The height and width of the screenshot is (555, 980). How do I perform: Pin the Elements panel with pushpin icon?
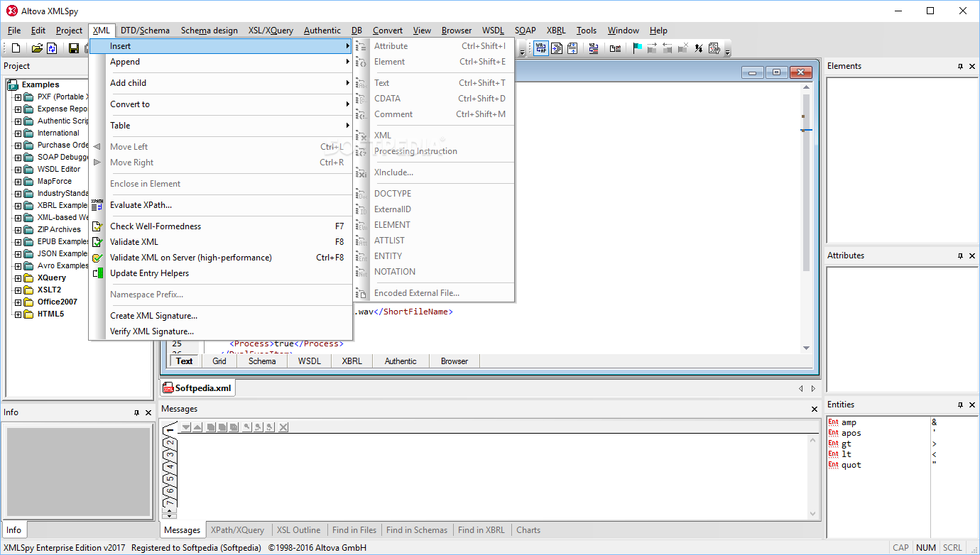960,66
